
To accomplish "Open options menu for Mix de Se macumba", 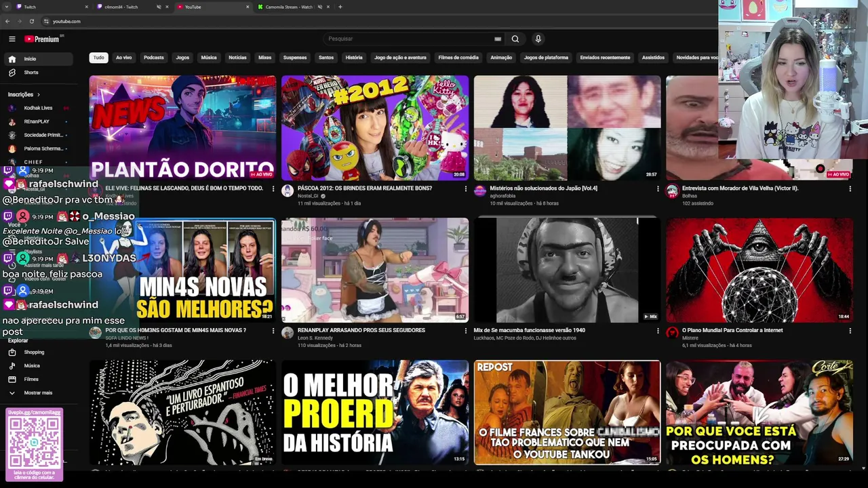I will (658, 331).
